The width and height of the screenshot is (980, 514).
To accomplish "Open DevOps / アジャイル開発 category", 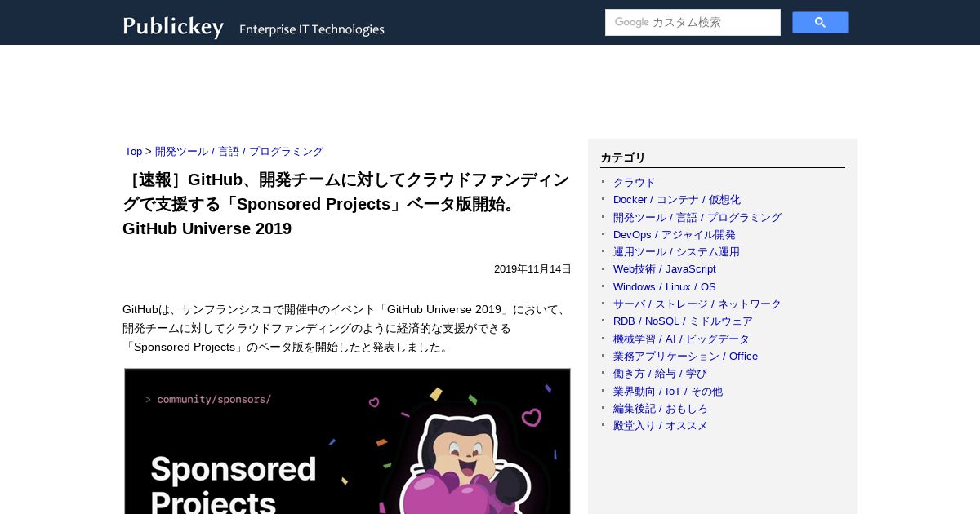I will point(675,235).
